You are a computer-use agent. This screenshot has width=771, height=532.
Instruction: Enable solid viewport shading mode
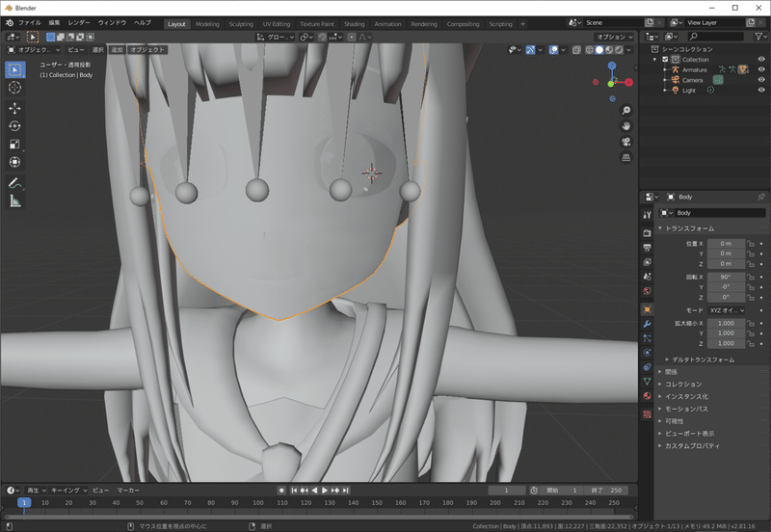(x=598, y=50)
